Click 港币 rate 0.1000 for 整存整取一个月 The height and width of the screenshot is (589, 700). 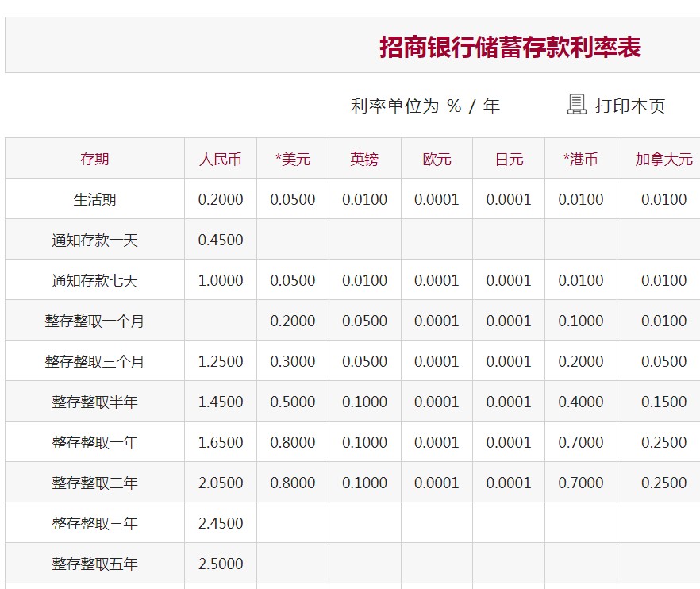tap(581, 321)
